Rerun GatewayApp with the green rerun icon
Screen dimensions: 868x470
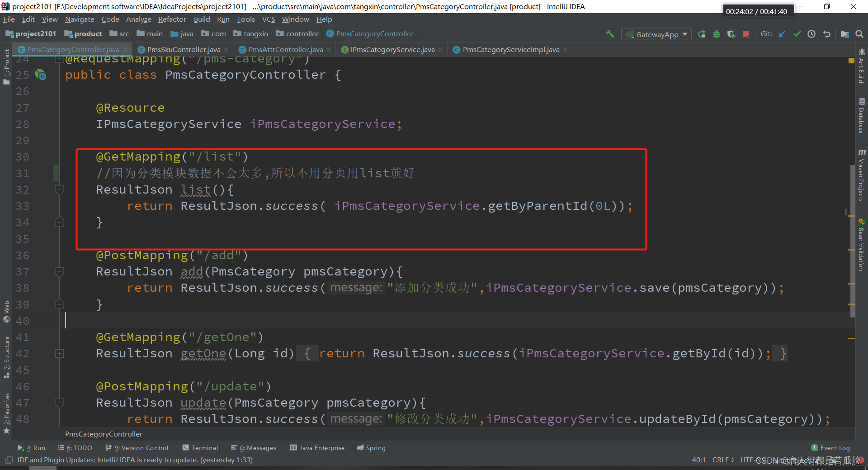coord(702,34)
